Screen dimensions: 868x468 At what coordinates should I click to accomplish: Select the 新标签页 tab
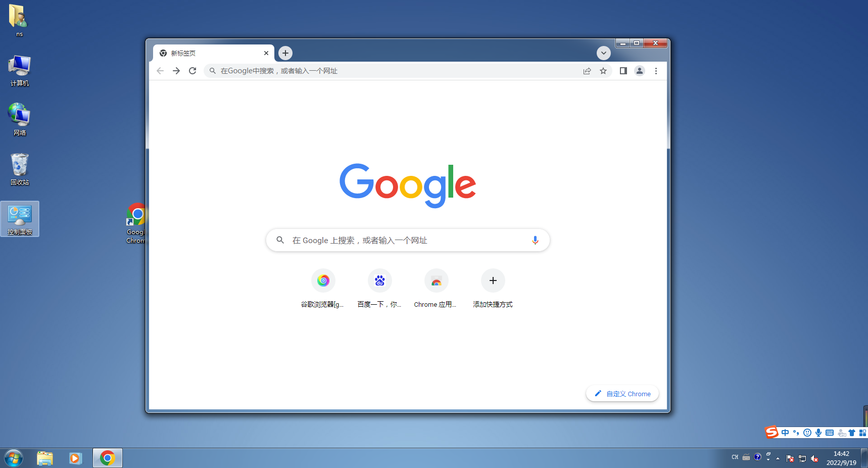point(214,53)
